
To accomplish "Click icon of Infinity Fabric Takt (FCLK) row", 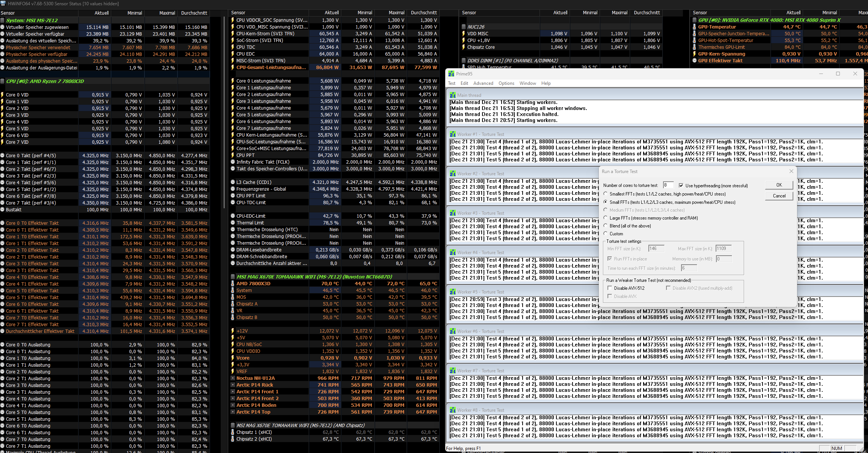I will click(233, 162).
